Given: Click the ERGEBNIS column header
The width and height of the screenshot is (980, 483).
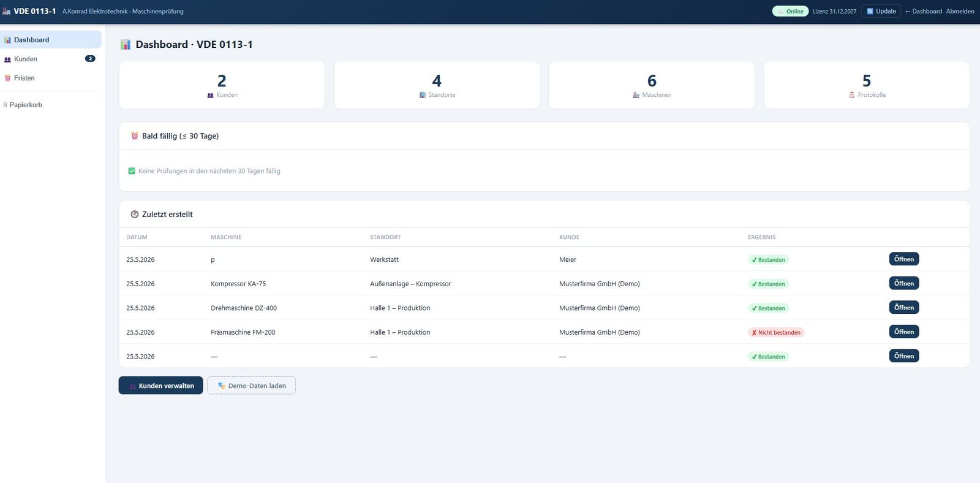Looking at the screenshot, I should click(762, 237).
